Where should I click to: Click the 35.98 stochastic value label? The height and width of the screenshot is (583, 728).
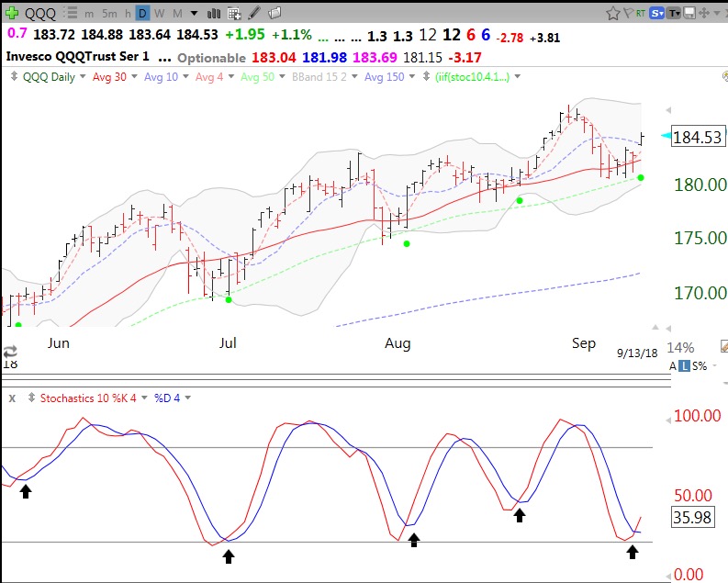[x=692, y=517]
